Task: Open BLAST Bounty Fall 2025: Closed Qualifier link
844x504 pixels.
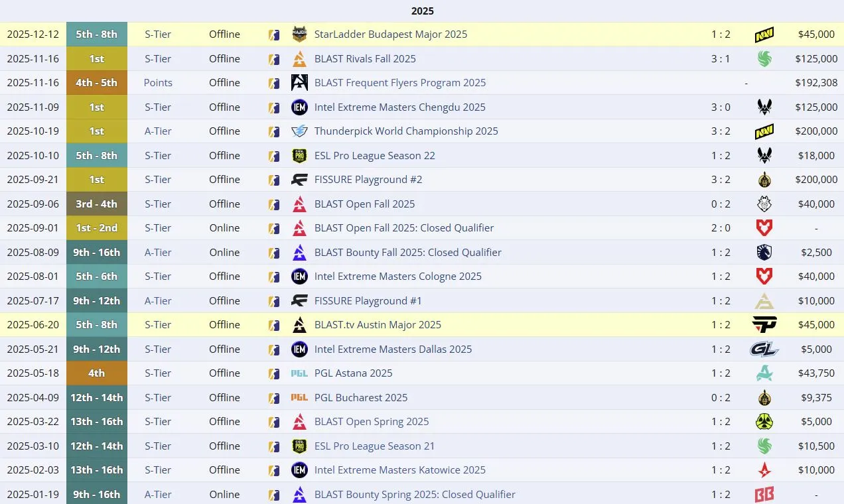Action: (x=408, y=252)
